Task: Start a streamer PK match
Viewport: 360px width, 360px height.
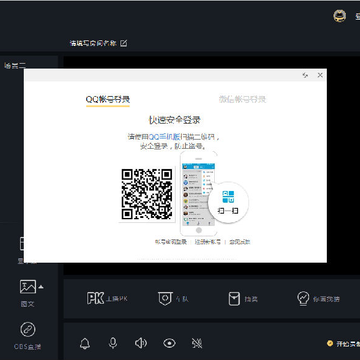Action: pos(107,298)
